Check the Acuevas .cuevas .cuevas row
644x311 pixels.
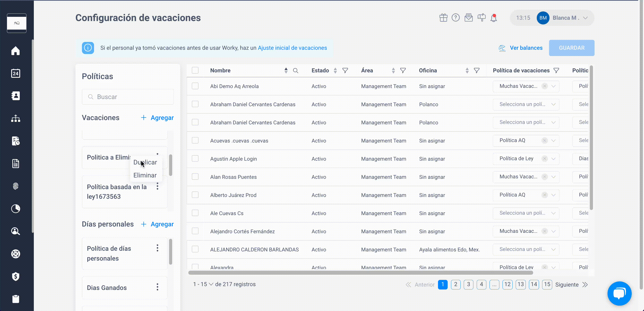tap(195, 140)
